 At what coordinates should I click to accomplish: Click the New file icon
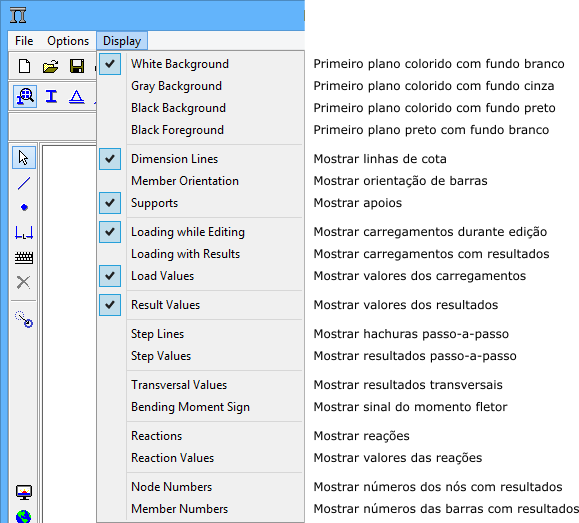24,66
